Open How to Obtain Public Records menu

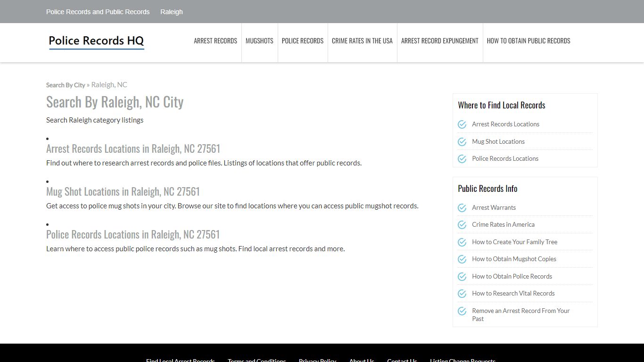(528, 41)
